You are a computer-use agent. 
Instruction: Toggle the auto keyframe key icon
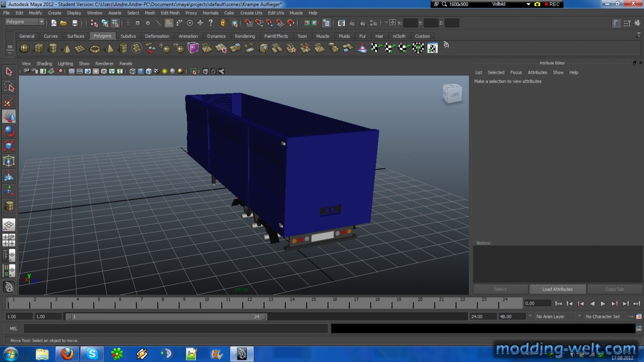tap(630, 316)
